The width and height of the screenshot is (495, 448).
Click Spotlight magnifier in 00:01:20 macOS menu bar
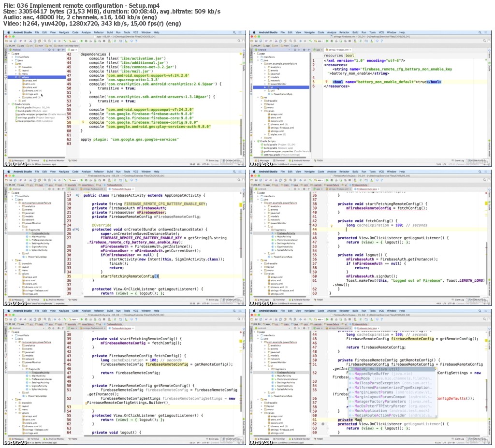pos(234,32)
